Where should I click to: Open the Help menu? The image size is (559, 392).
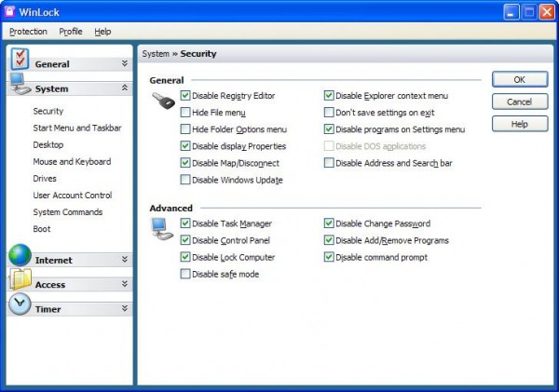102,32
